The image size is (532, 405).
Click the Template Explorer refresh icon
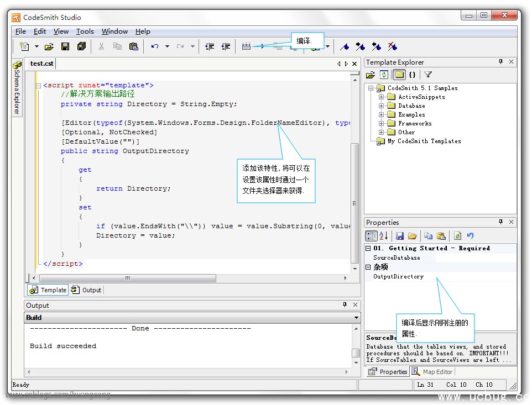(384, 75)
